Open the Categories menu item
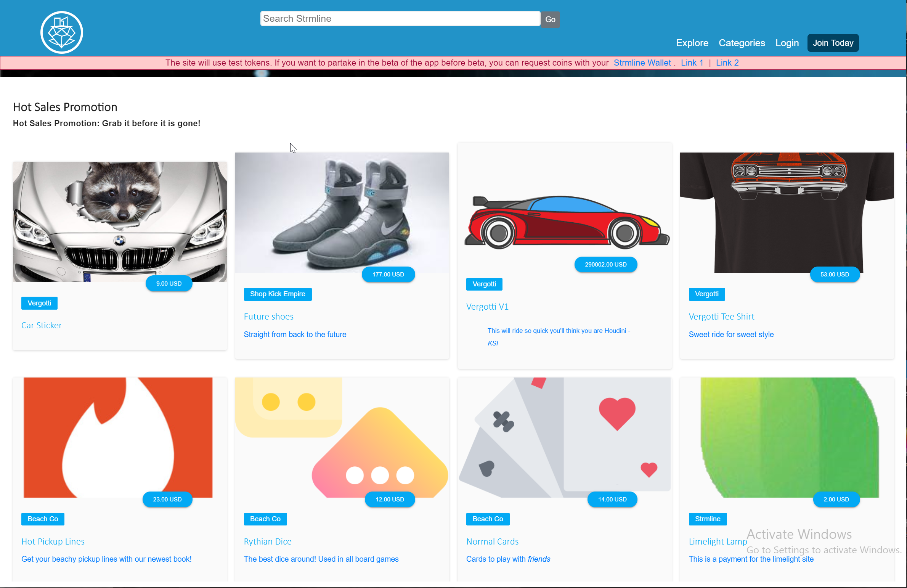The image size is (907, 588). pyautogui.click(x=742, y=43)
